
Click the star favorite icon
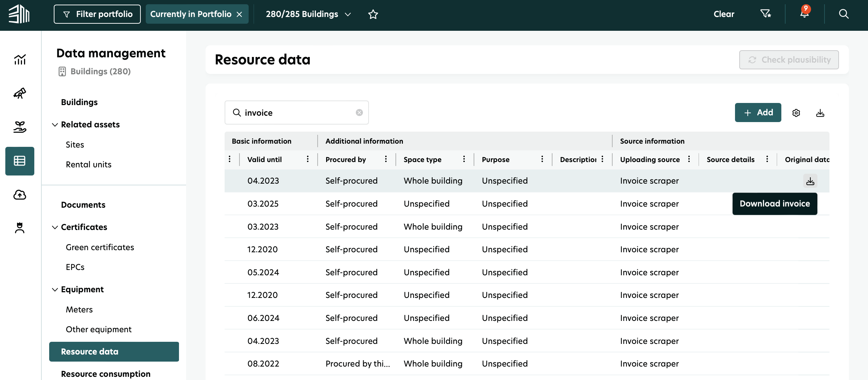[373, 14]
